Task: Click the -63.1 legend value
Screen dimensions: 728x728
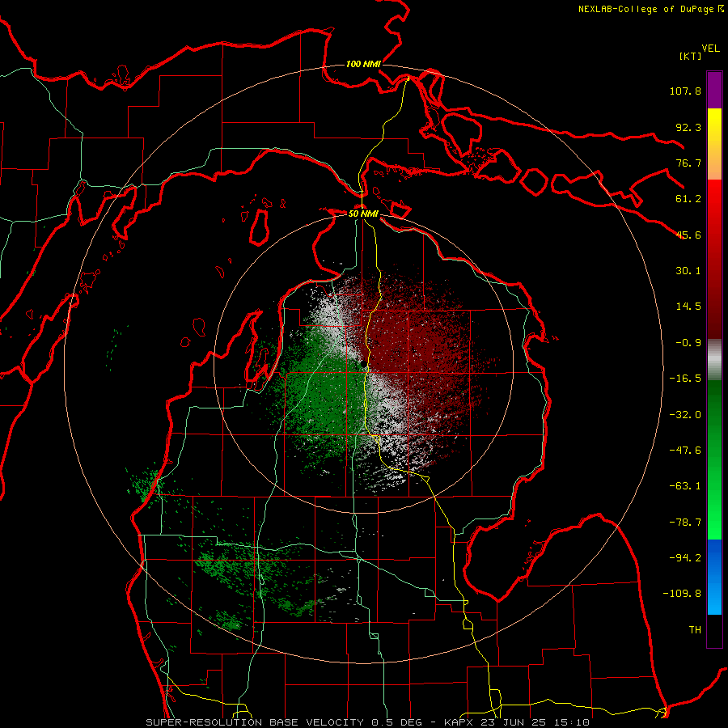Action: click(685, 486)
